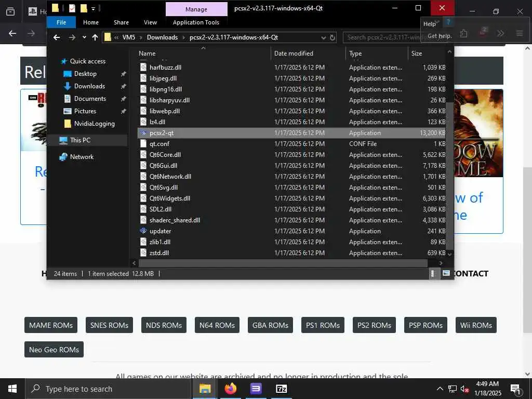Open the PSP ROMs link
This screenshot has width=532, height=399.
[425, 325]
